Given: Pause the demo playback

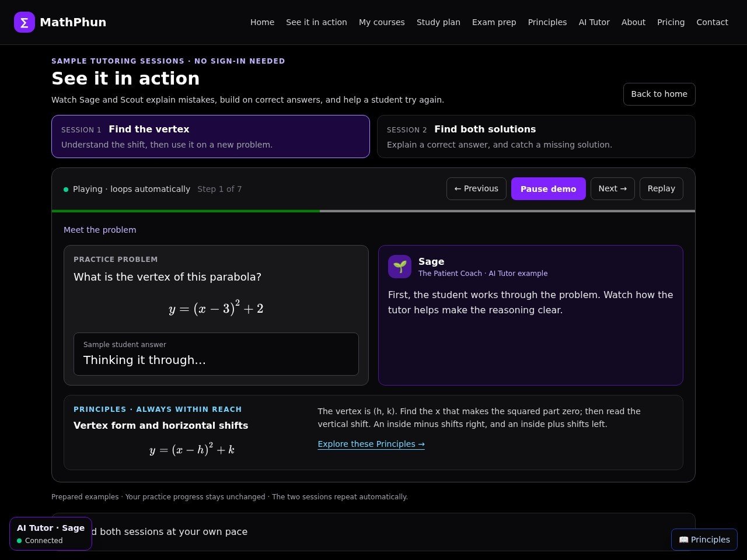Looking at the screenshot, I should point(549,188).
